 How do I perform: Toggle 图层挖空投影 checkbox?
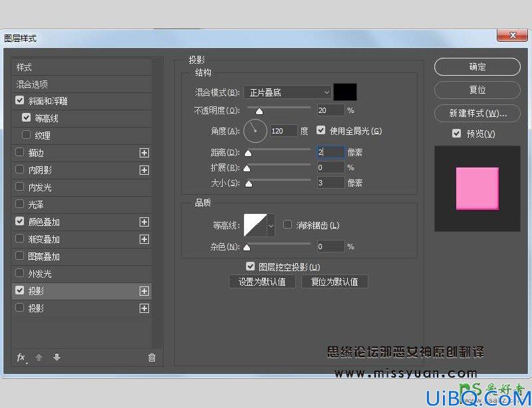click(x=251, y=266)
